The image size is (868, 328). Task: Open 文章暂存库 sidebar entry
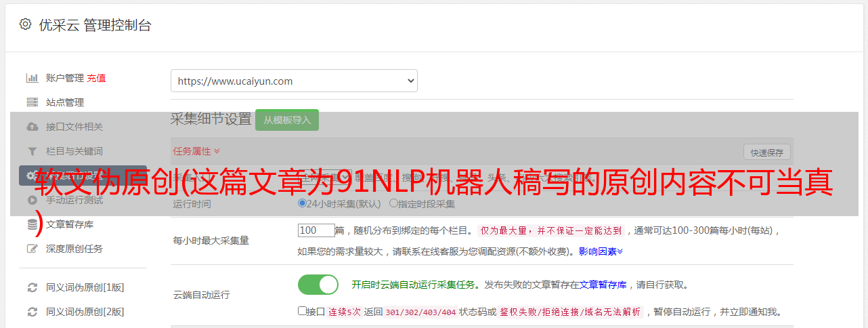[x=70, y=224]
